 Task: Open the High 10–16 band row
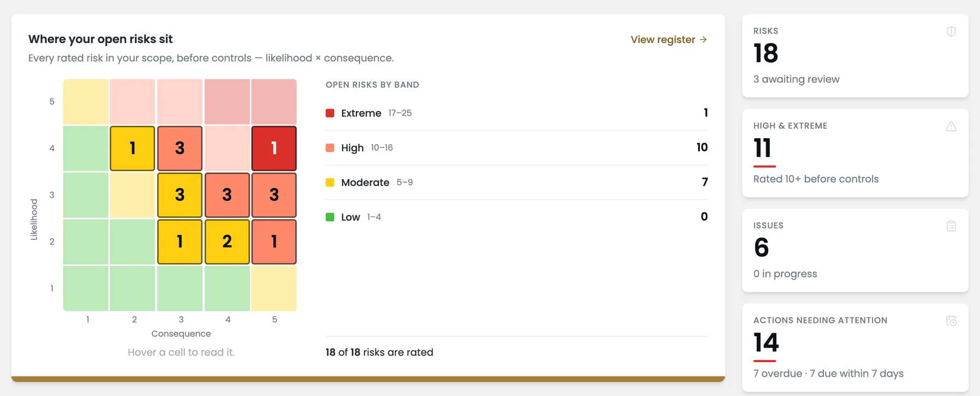point(517,148)
